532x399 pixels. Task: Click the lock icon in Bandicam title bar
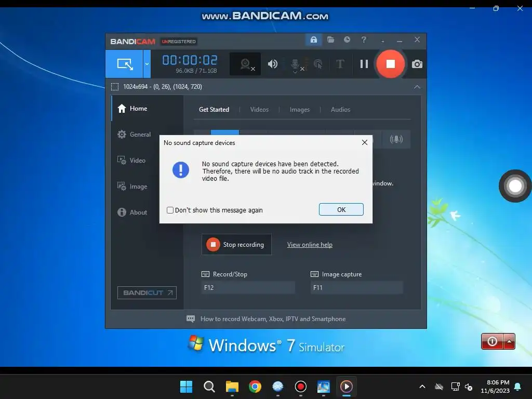pyautogui.click(x=313, y=39)
